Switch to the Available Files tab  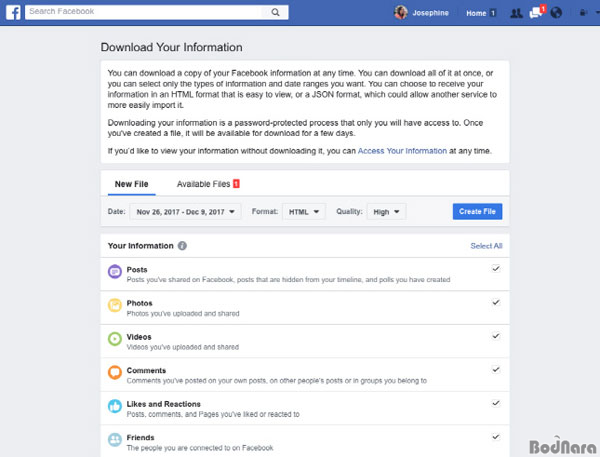(208, 184)
